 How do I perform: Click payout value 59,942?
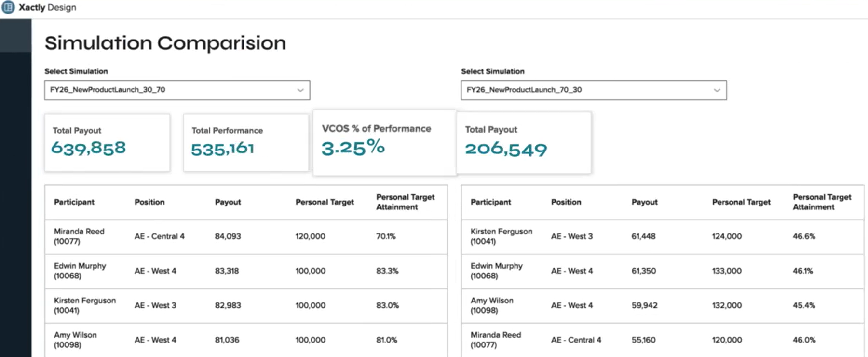pyautogui.click(x=644, y=305)
